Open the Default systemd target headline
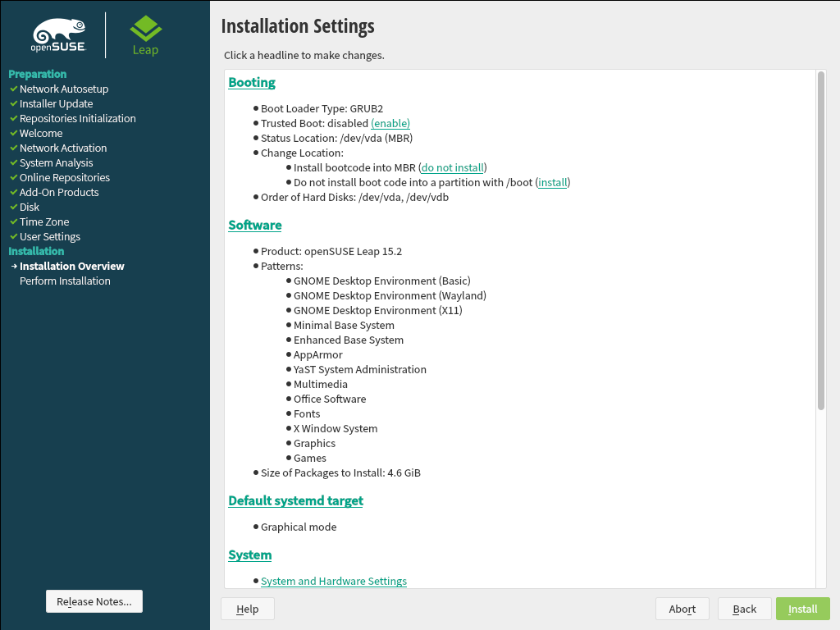This screenshot has height=630, width=840. click(x=295, y=500)
